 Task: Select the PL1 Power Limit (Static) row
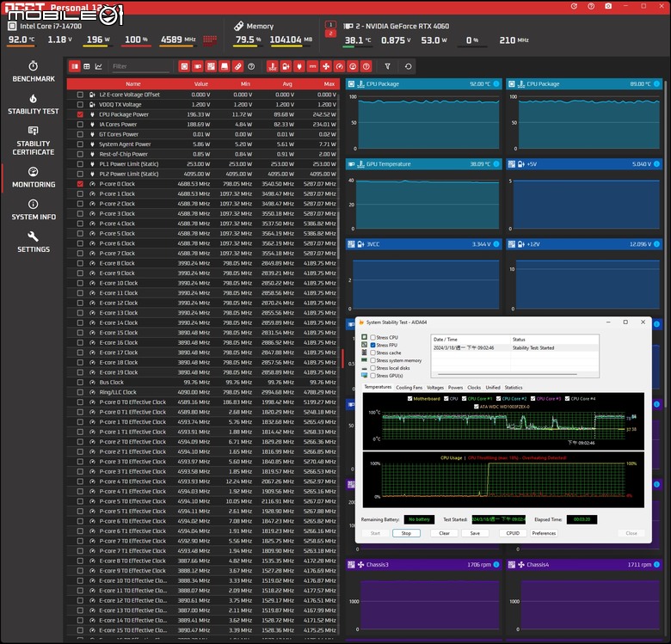click(203, 164)
